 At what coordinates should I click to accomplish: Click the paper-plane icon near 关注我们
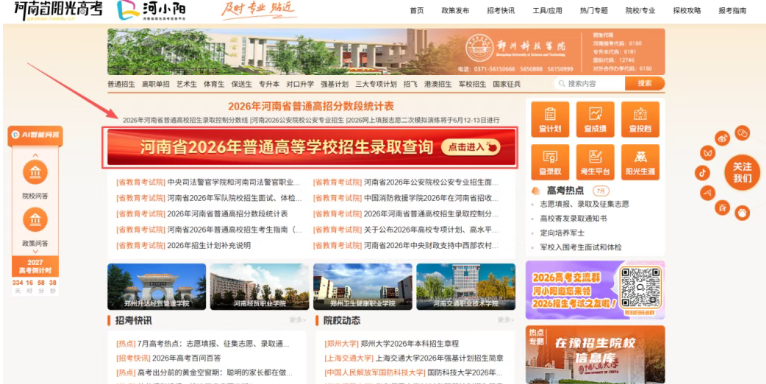pos(707,192)
